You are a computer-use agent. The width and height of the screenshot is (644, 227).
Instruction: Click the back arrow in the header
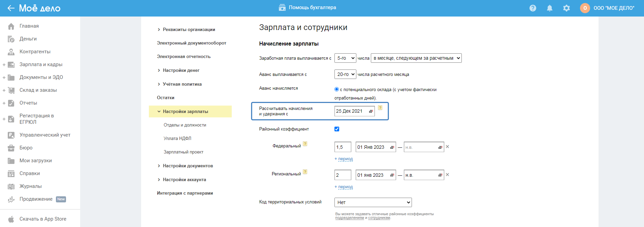11,8
